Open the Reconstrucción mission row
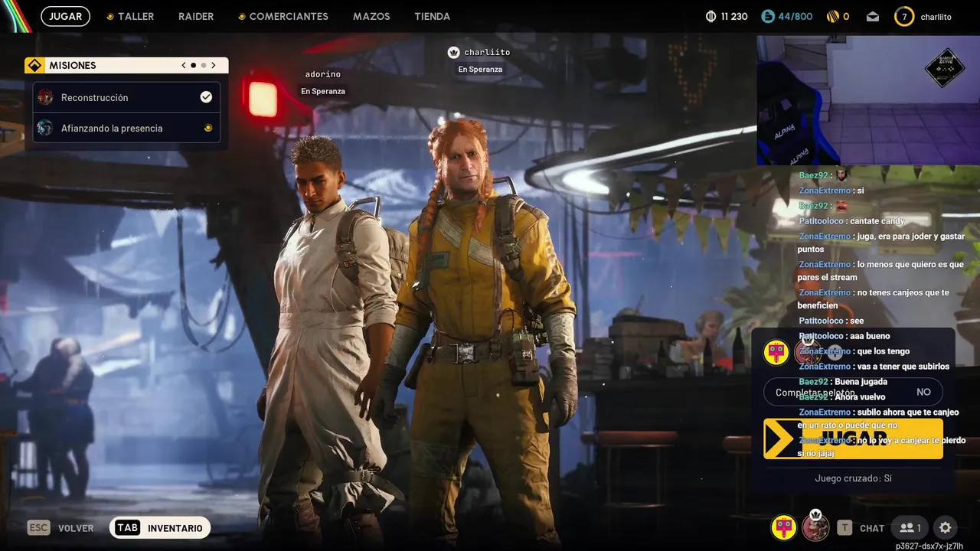980x551 pixels. [126, 97]
